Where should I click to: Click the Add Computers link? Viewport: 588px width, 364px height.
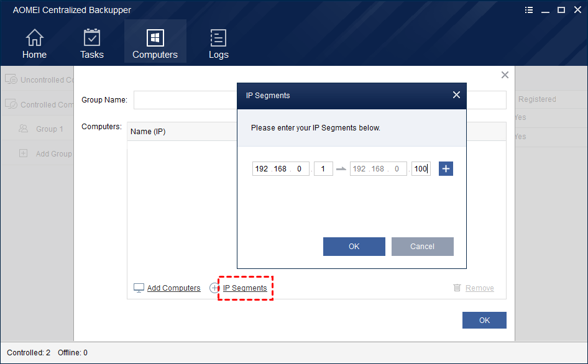coord(173,288)
